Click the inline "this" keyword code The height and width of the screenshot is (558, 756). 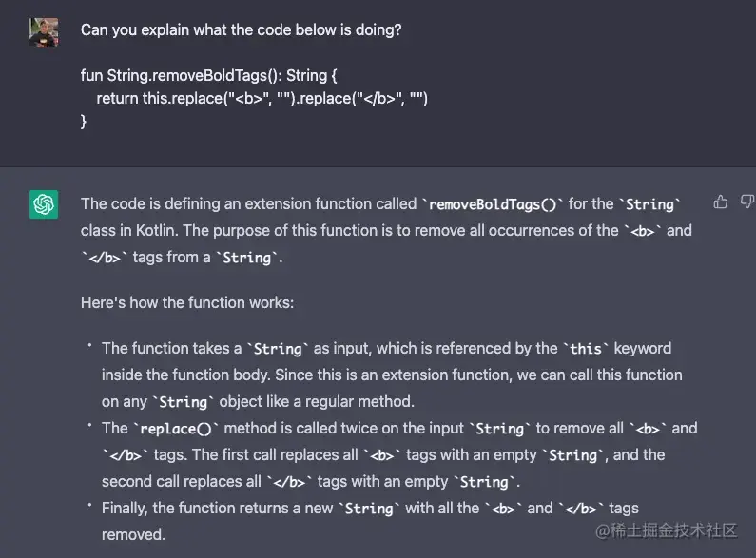tap(586, 349)
